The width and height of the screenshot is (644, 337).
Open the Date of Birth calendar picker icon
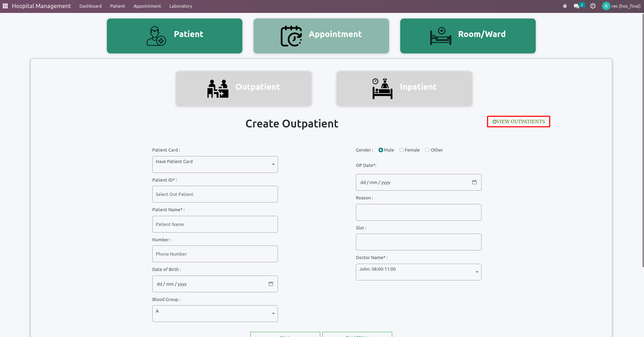271,284
